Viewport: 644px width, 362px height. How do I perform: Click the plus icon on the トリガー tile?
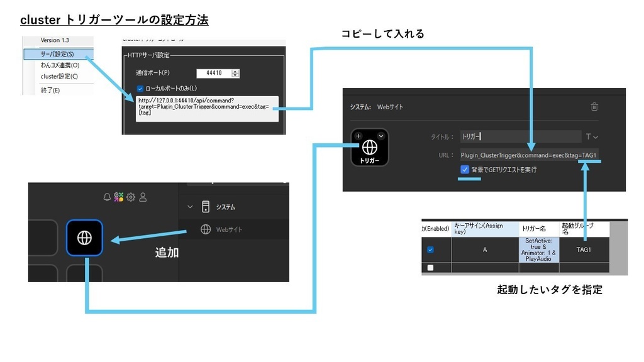[x=358, y=136]
